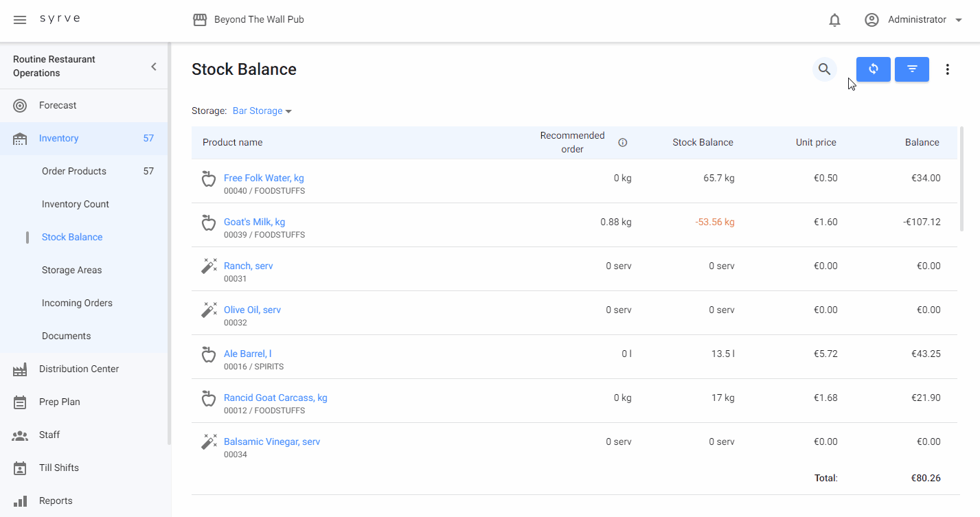Click the Rancid Goat Carcass product link
The image size is (980, 517).
(x=275, y=398)
